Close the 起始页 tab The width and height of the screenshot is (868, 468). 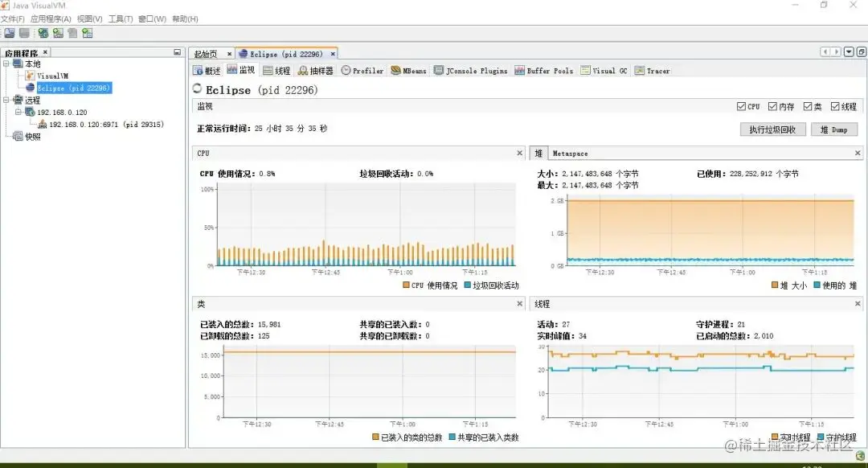[229, 54]
